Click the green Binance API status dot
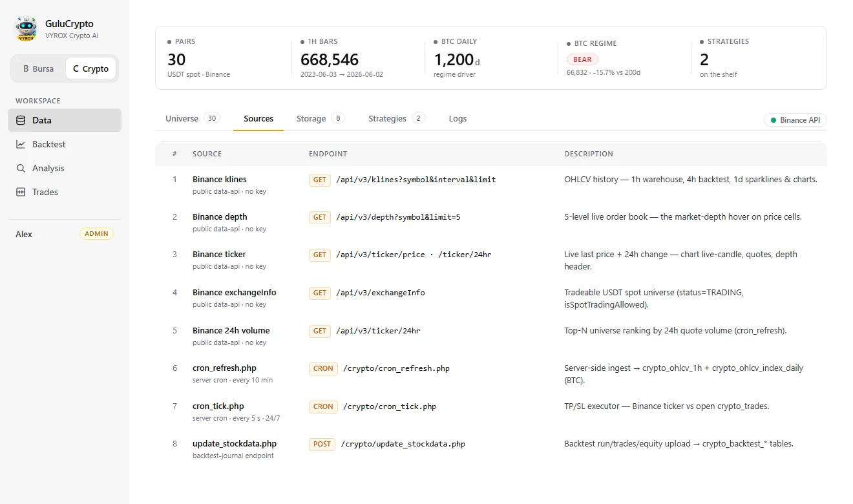The width and height of the screenshot is (853, 504). click(774, 120)
